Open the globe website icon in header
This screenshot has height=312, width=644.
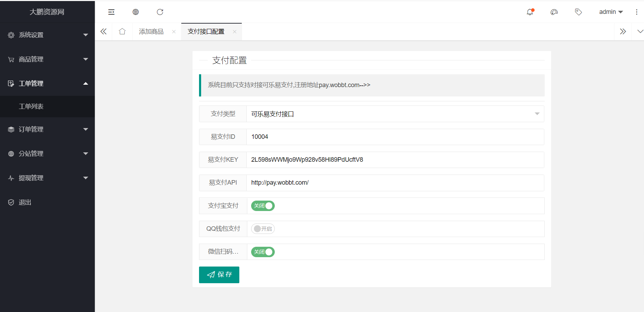pyautogui.click(x=135, y=12)
